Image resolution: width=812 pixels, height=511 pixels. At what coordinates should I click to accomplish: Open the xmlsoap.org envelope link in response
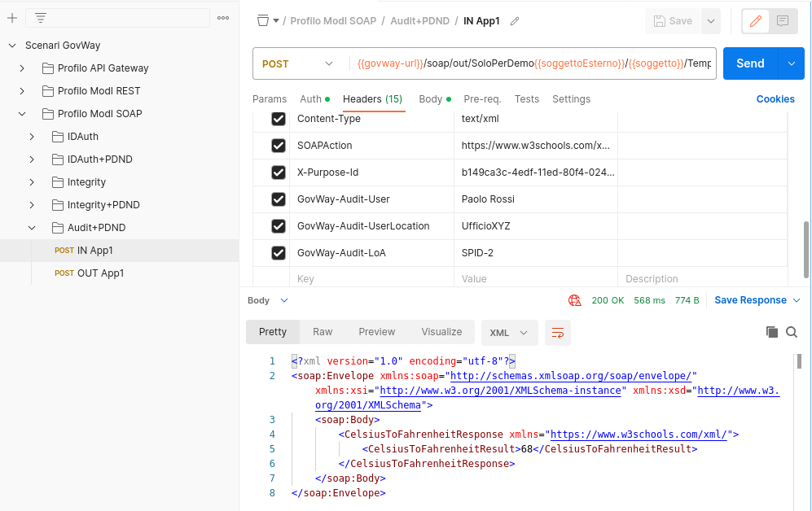[x=571, y=376]
